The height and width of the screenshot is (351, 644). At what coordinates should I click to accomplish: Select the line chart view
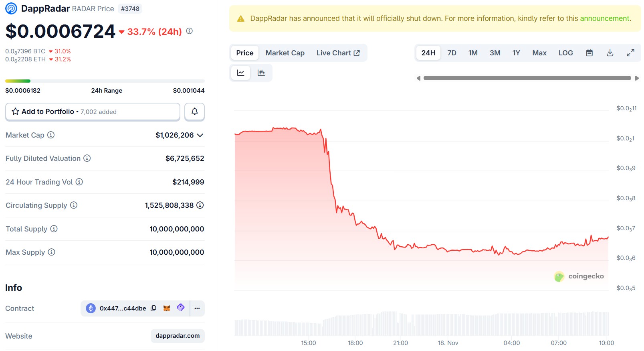240,73
